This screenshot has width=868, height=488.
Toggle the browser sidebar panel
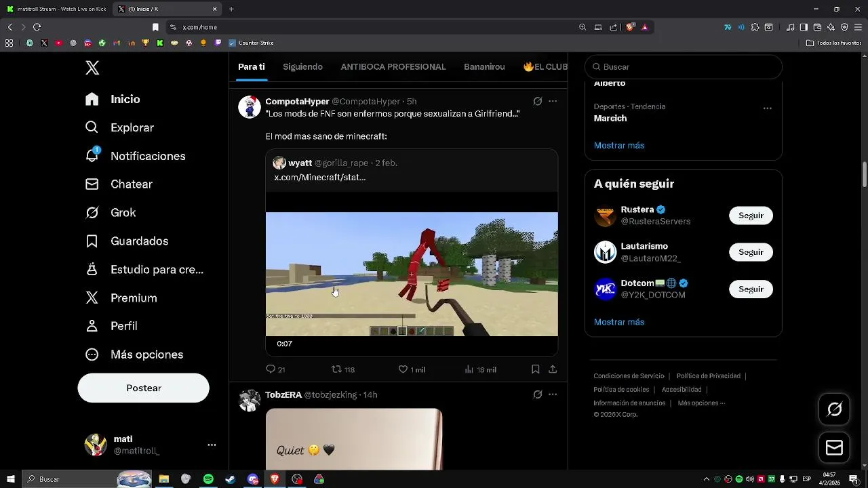[x=804, y=27]
